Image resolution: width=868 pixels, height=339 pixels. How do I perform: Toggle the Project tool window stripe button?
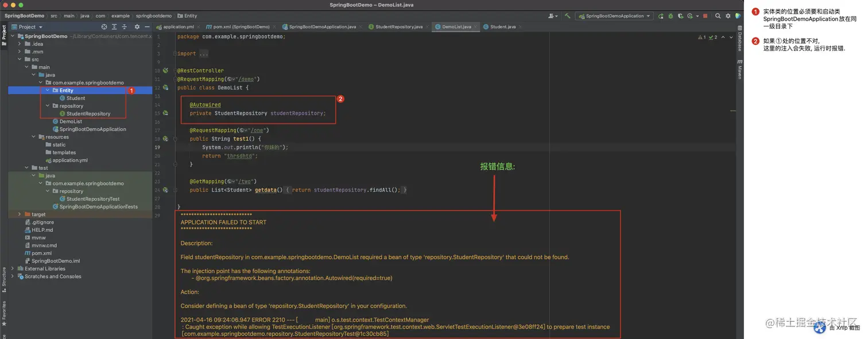tap(4, 35)
